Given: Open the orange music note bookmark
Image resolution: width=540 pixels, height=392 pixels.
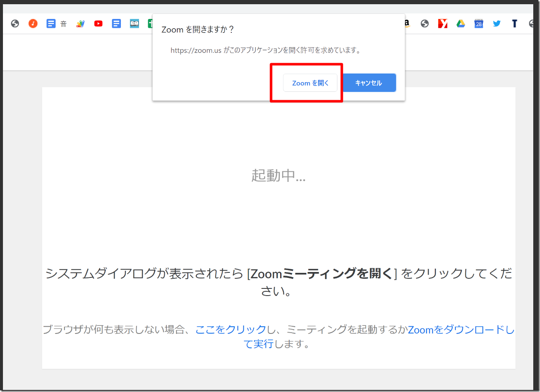Looking at the screenshot, I should pyautogui.click(x=33, y=24).
